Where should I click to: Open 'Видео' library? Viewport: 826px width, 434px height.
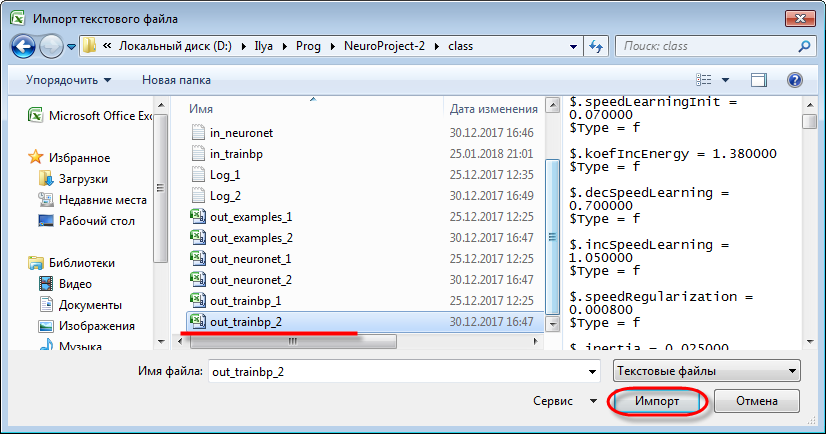coord(65,284)
